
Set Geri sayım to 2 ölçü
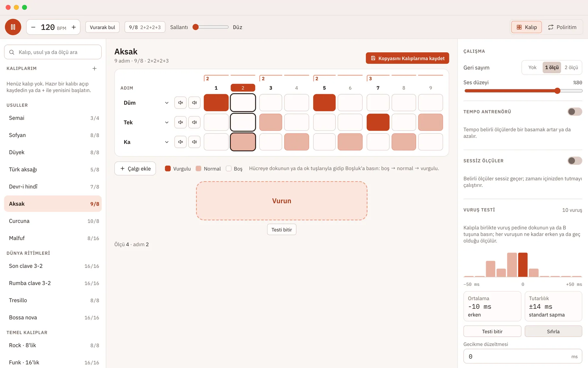pyautogui.click(x=571, y=67)
